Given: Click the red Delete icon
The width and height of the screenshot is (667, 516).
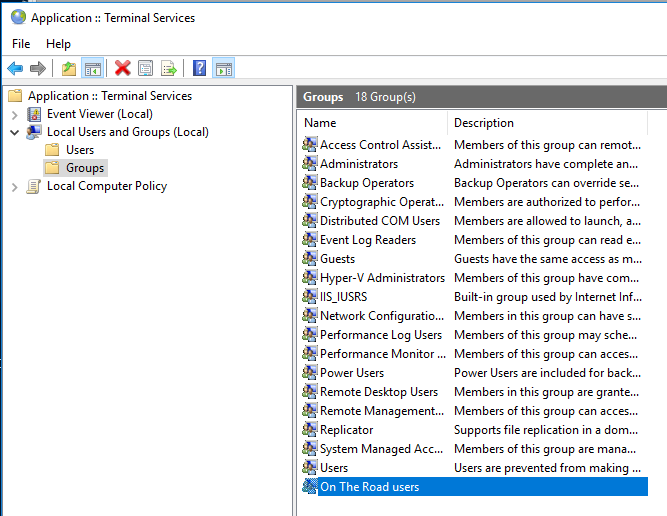Looking at the screenshot, I should 122,68.
